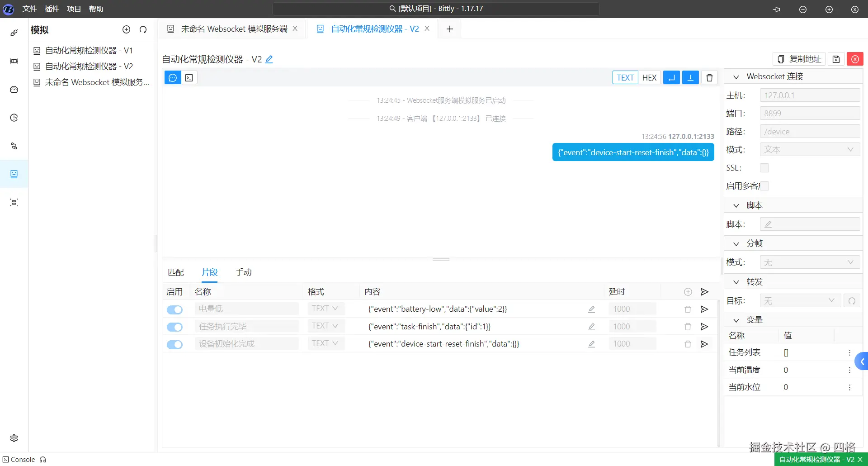Click the 电量低 name field
This screenshot has width=868, height=466.
247,309
